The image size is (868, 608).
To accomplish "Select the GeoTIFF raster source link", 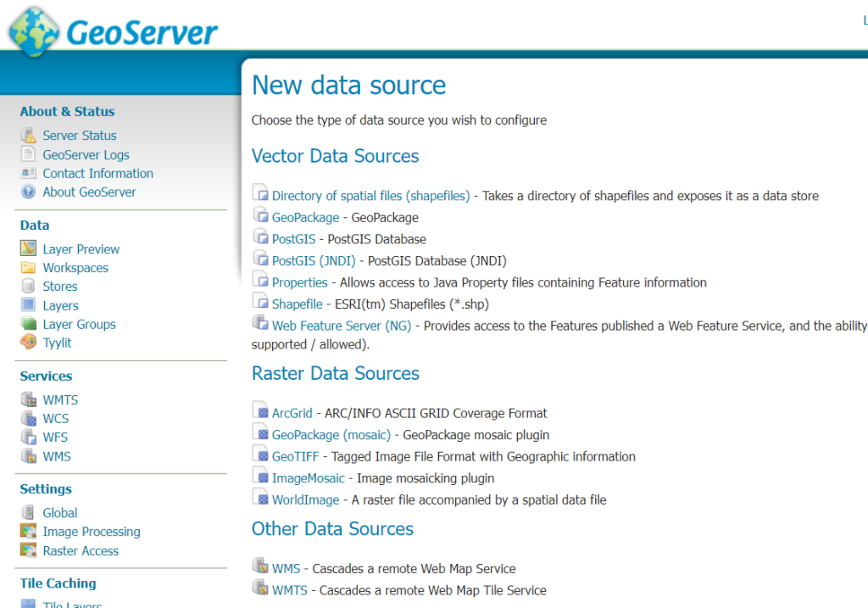I will pyautogui.click(x=296, y=456).
